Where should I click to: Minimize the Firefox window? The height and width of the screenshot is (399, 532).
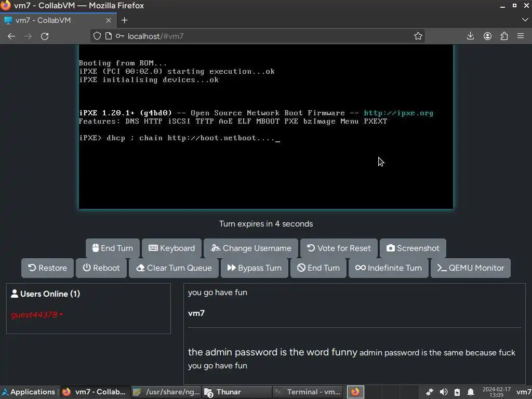coord(502,6)
